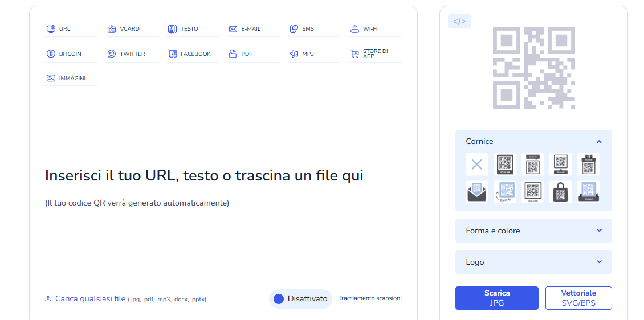The width and height of the screenshot is (644, 320).
Task: Select the PDF tab
Action: point(254,54)
